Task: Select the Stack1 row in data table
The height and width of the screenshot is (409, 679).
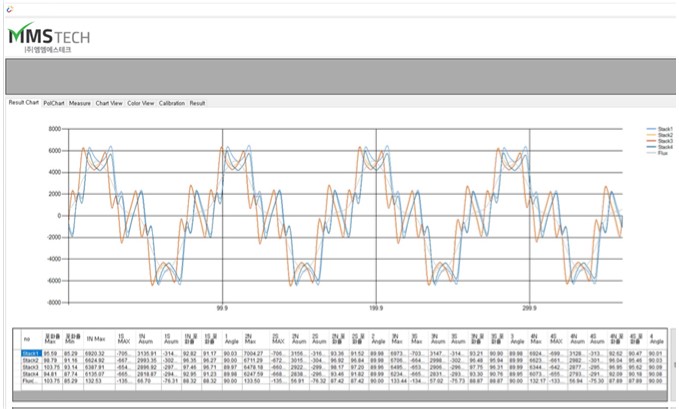Action: point(31,353)
